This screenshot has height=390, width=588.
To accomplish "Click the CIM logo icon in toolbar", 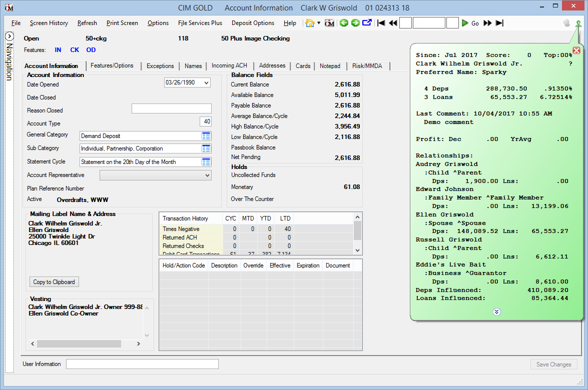I will [330, 23].
